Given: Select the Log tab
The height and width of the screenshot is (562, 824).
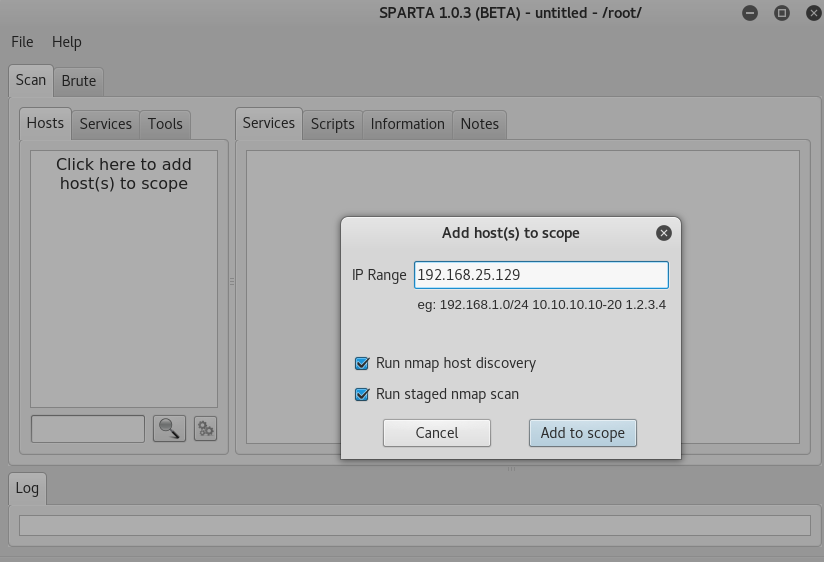Looking at the screenshot, I should point(27,488).
